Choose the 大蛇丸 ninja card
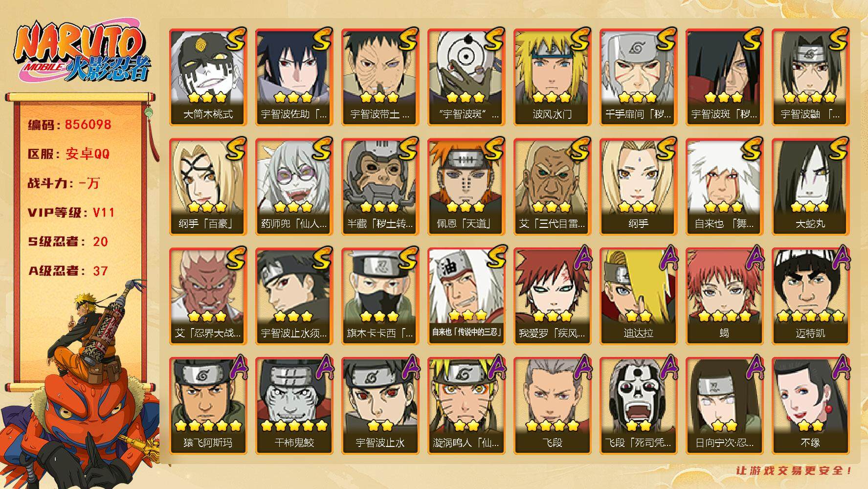The image size is (868, 489). pos(810,187)
